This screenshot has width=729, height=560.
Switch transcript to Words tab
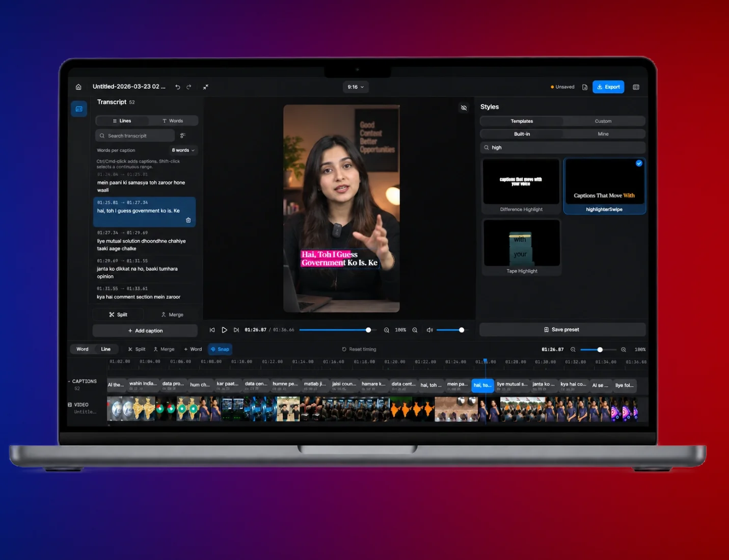173,121
